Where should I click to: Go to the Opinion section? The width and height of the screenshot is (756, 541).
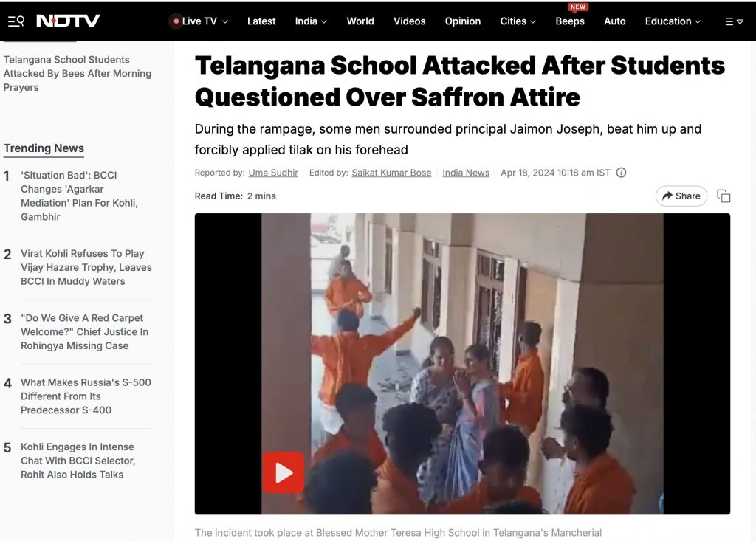462,21
